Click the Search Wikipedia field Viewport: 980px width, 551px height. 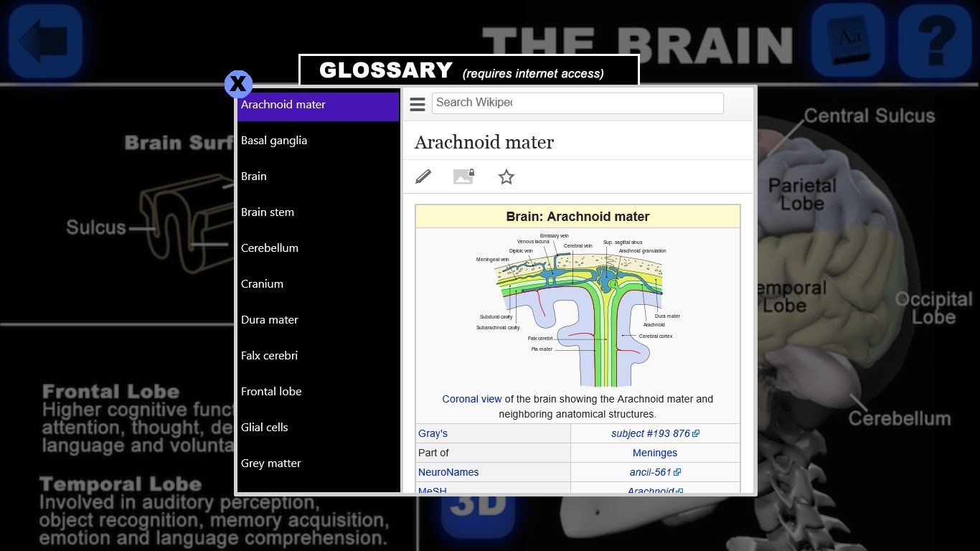(x=577, y=103)
